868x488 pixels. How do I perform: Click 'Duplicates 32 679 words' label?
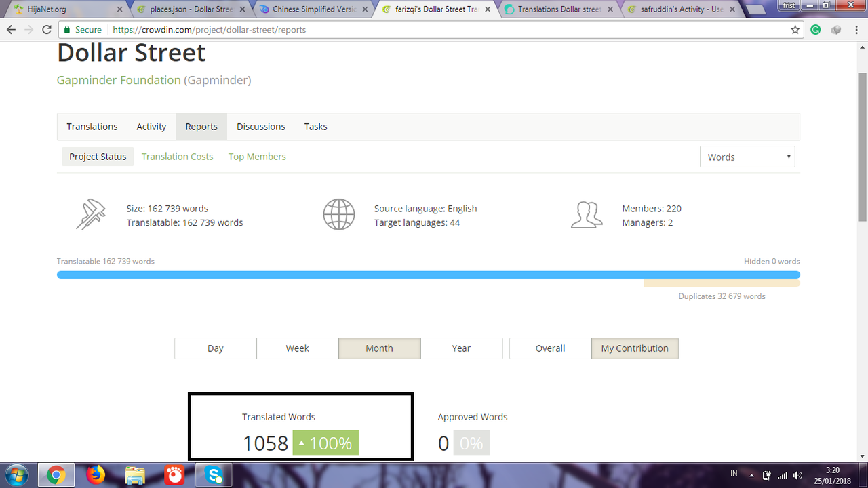(x=722, y=296)
